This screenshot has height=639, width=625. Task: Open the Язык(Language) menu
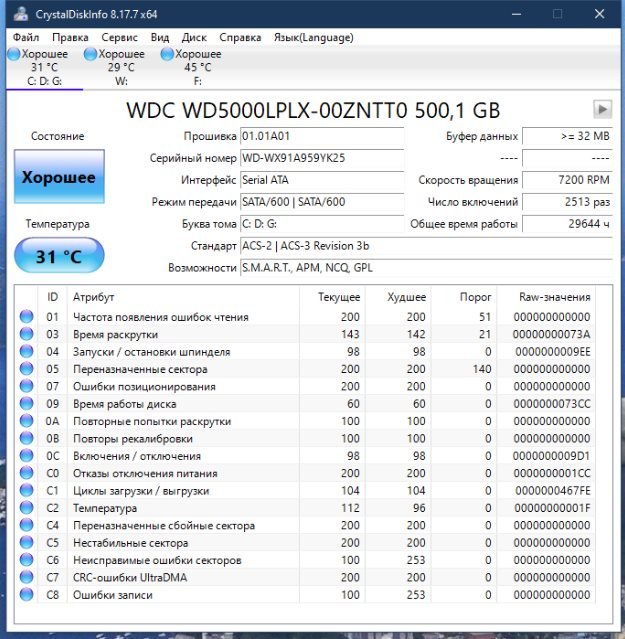point(313,37)
